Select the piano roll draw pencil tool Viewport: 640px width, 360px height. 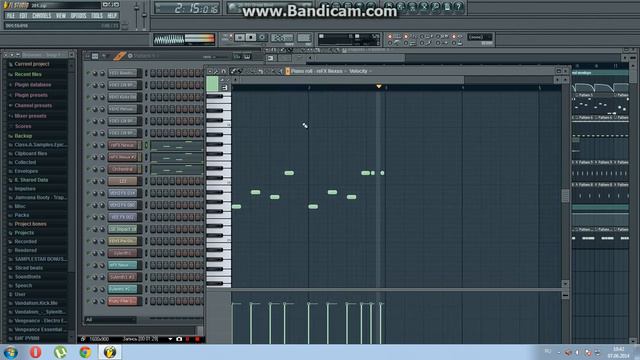233,71
